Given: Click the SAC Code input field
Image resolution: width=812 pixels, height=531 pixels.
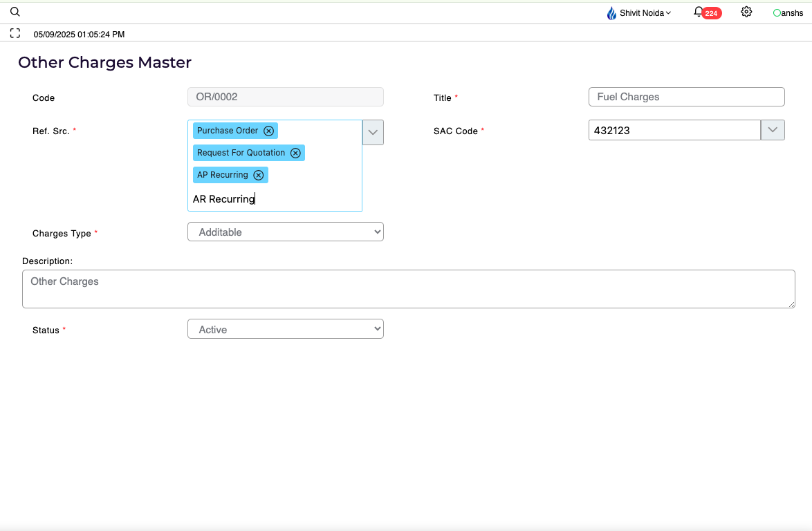Looking at the screenshot, I should coord(674,130).
